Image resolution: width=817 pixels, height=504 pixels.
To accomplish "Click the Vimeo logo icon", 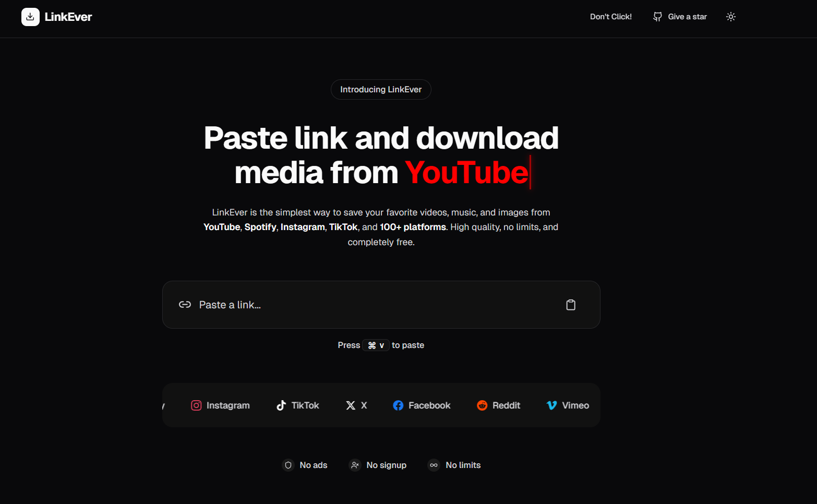I will point(551,405).
